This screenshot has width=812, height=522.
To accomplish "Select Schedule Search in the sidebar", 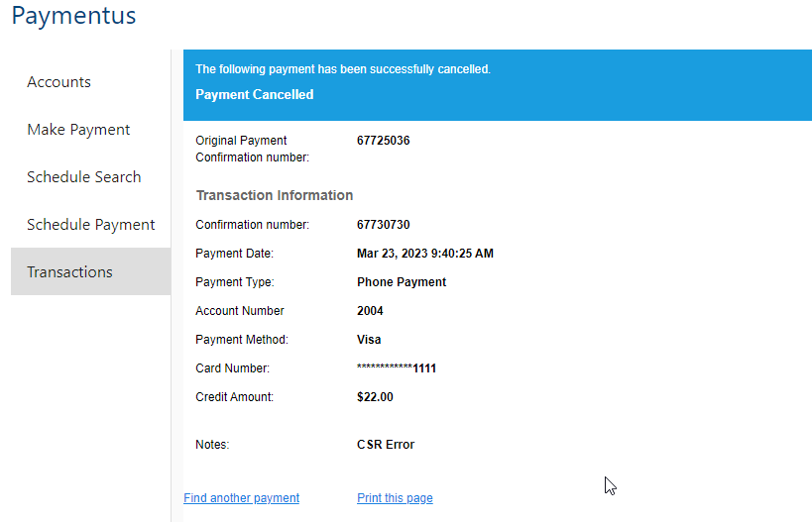I will [84, 177].
